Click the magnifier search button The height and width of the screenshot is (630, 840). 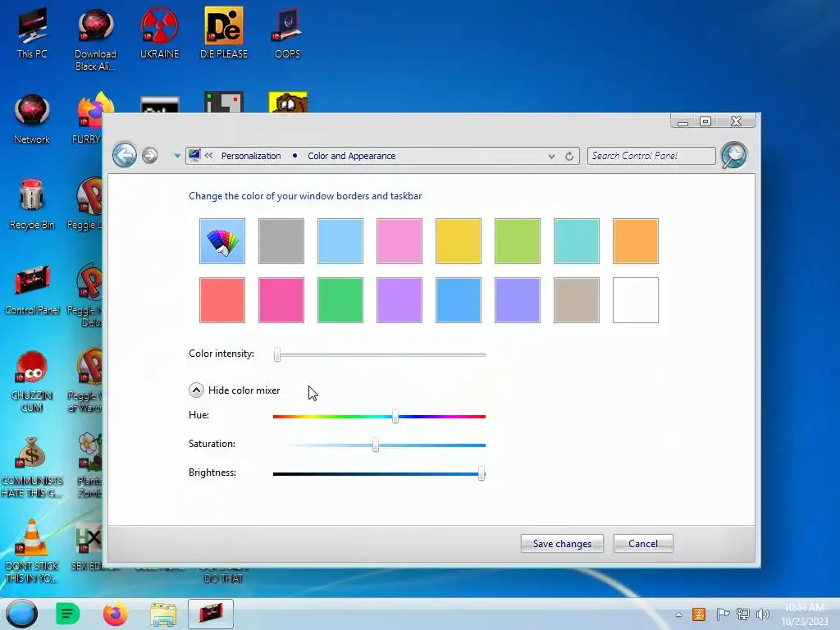(x=733, y=155)
